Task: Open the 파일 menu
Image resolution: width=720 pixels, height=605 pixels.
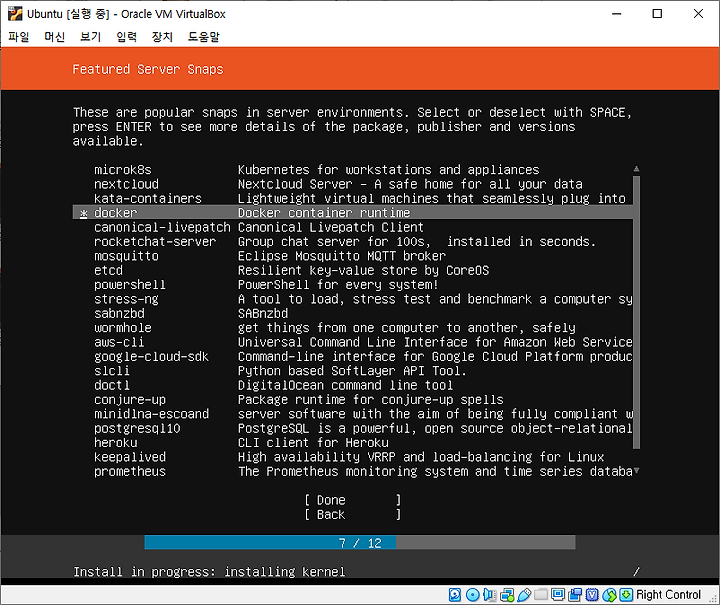Action: [19, 36]
